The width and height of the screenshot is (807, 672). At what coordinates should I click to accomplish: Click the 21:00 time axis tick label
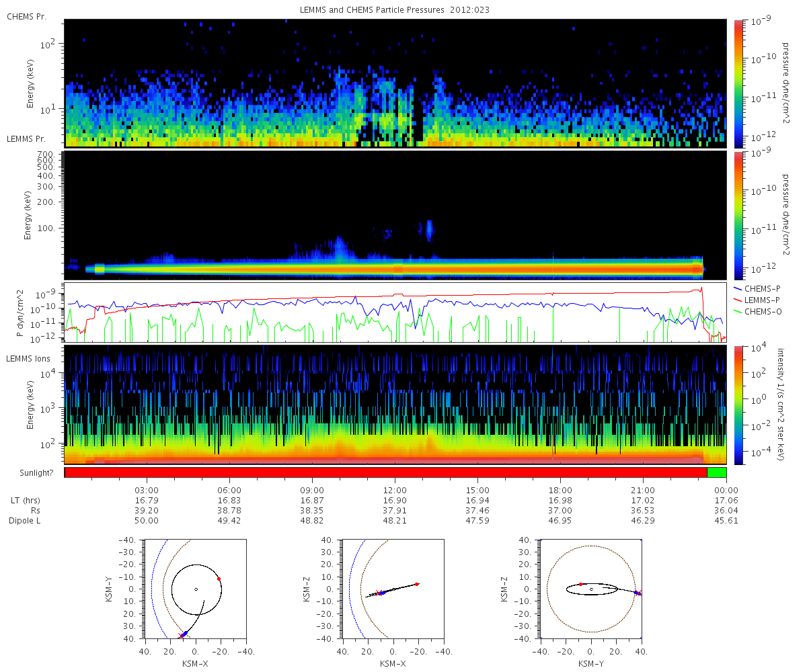643,490
